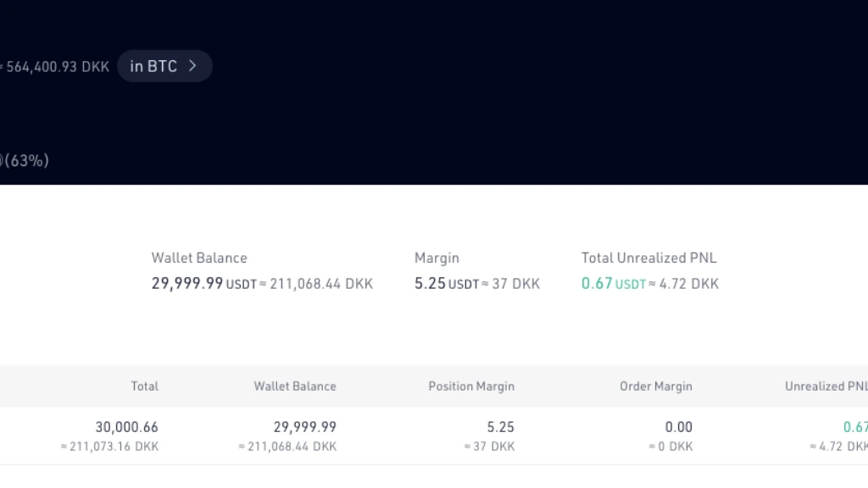Sort by the Wallet Balance column header

pyautogui.click(x=295, y=386)
